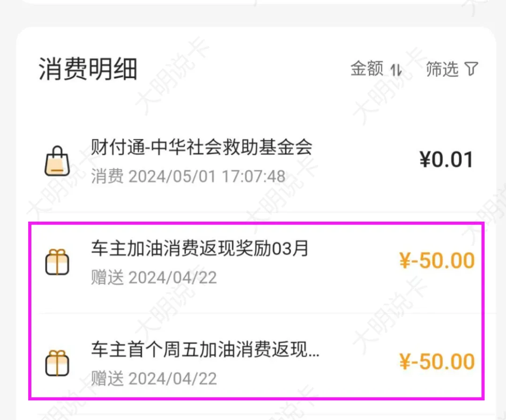Open 财付通-中华社会救助基金会 transaction details
Image resolution: width=506 pixels, height=420 pixels.
[x=201, y=148]
